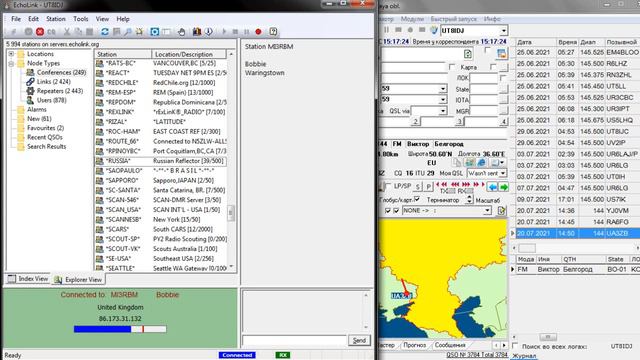640x360 pixels.
Task: Click the Терминатор spinner arrows
Action: [x=469, y=199]
